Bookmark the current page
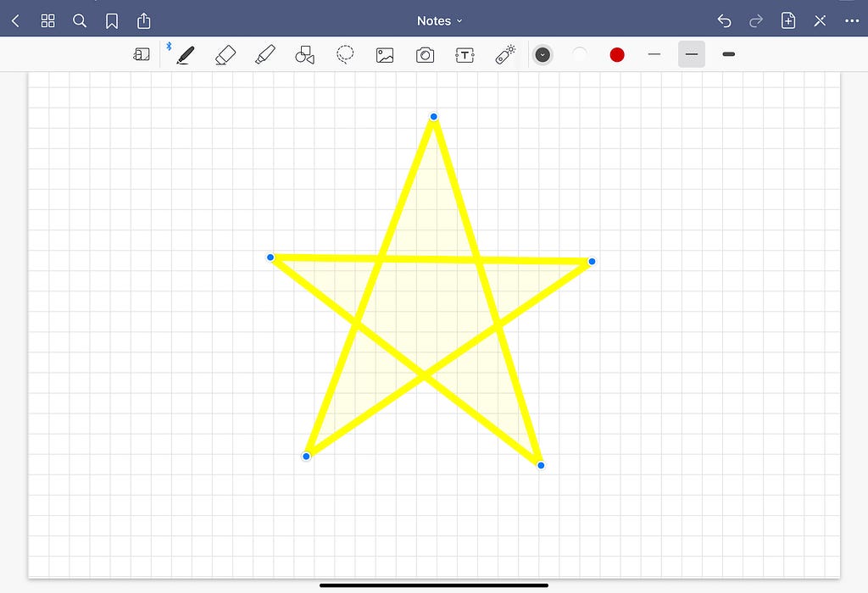This screenshot has width=868, height=593. pos(111,20)
